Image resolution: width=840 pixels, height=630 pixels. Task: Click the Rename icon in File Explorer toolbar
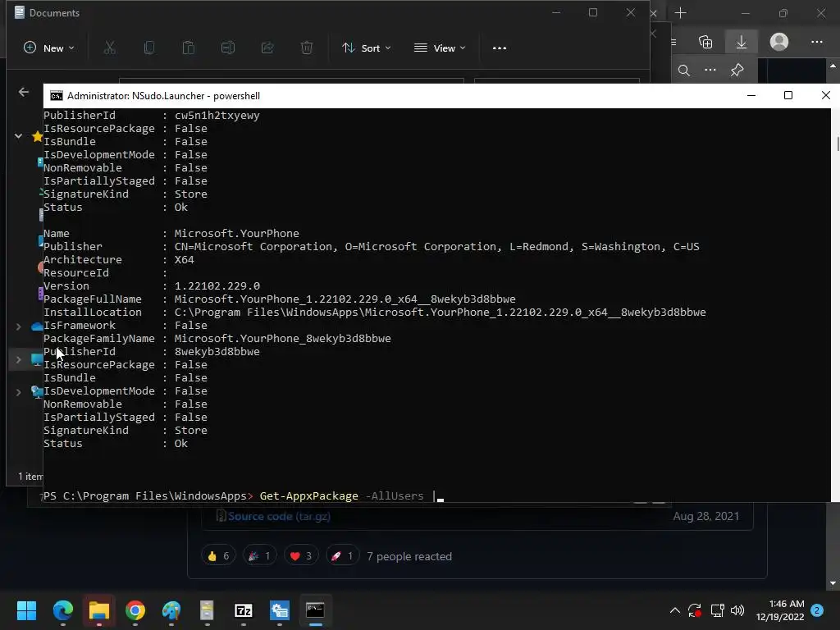pyautogui.click(x=228, y=48)
